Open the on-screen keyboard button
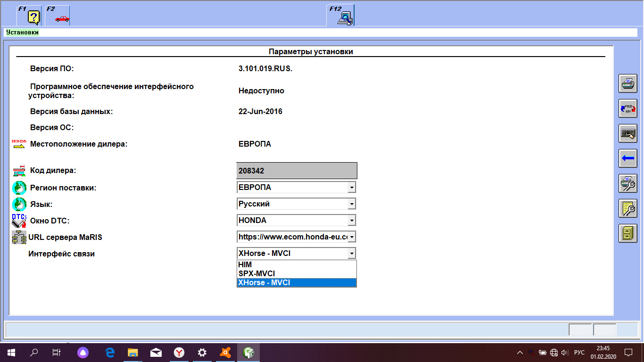The height and width of the screenshot is (362, 644). (627, 133)
